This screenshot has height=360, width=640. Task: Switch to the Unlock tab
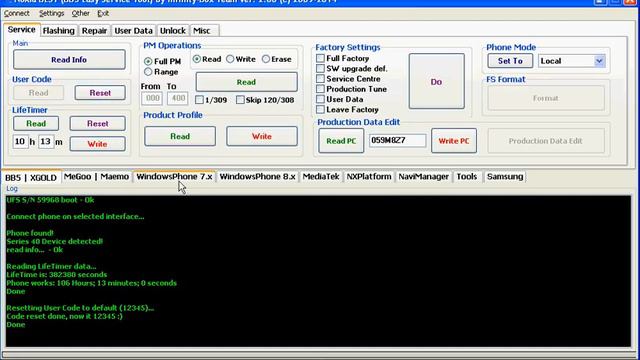coord(173,31)
